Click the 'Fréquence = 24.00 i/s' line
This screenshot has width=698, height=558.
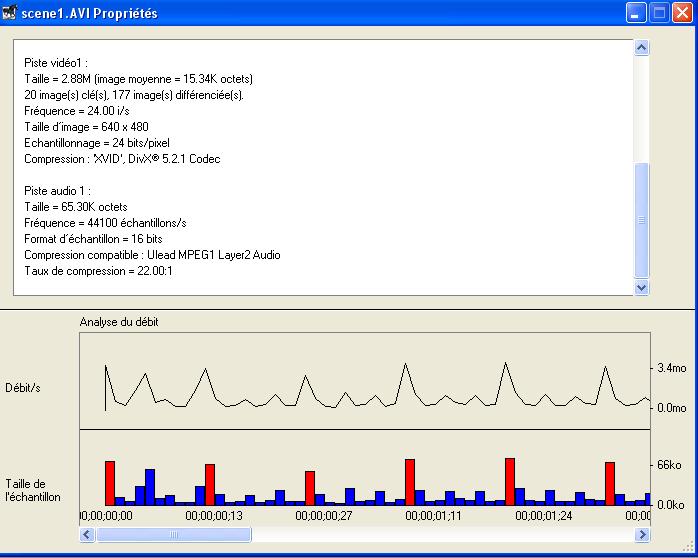tap(77, 111)
